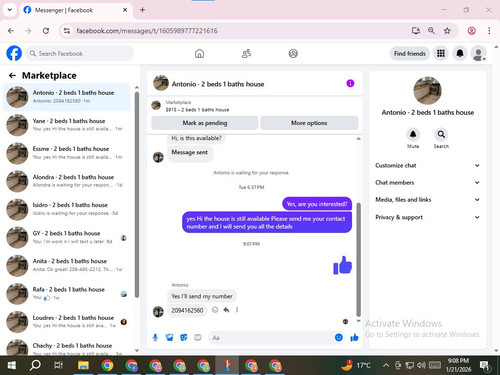
Task: Open Essme - 2 beds 1 baths house chat
Action: coord(67,153)
